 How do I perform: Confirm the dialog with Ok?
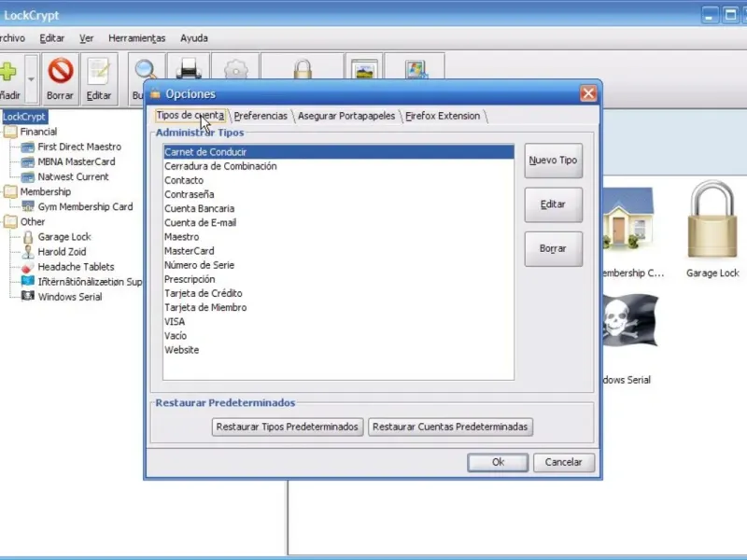[498, 462]
